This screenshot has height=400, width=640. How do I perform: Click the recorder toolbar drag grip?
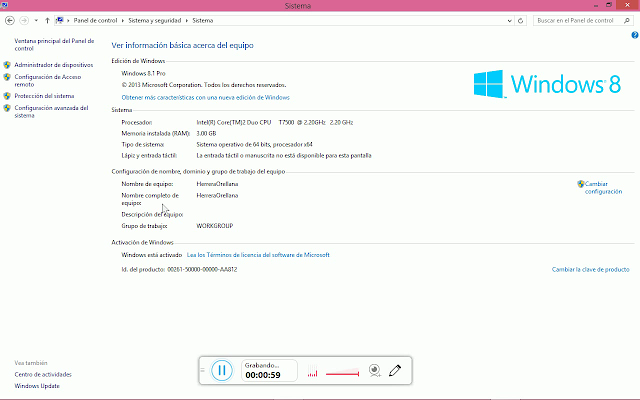(202, 370)
